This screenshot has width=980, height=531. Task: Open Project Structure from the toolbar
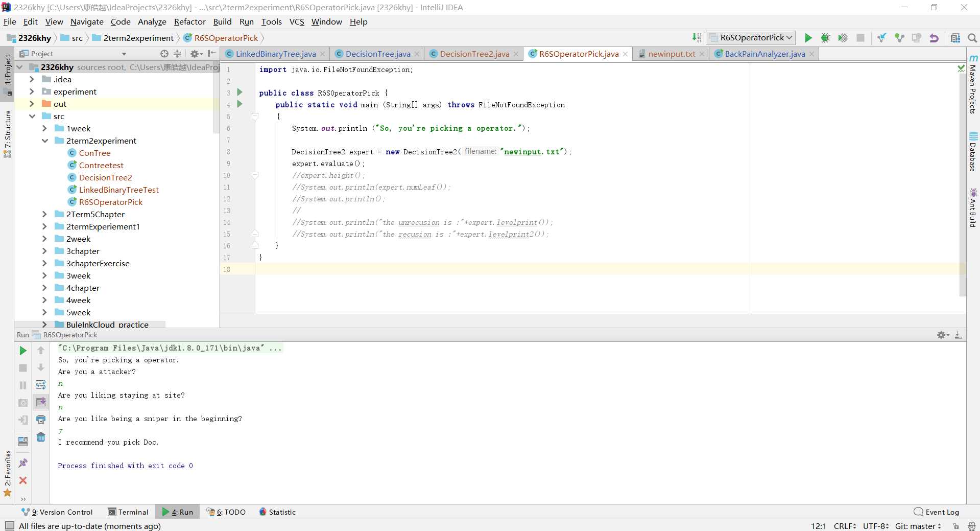click(955, 38)
